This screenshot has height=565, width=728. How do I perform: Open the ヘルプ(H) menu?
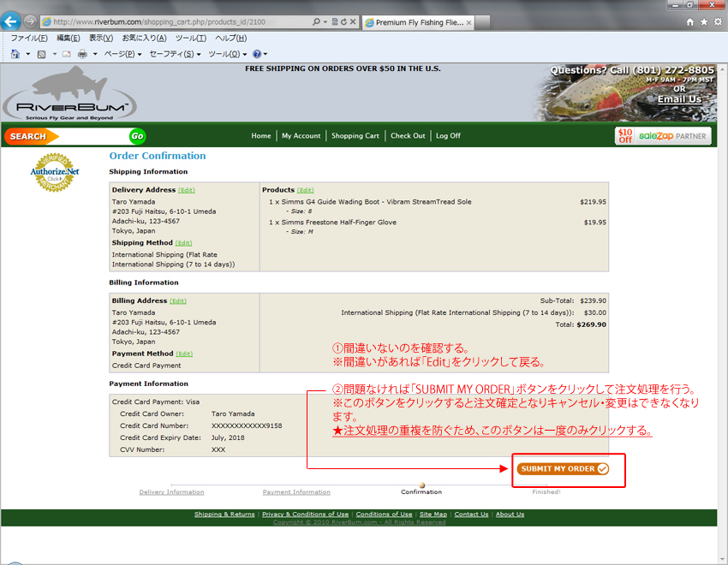(x=230, y=38)
